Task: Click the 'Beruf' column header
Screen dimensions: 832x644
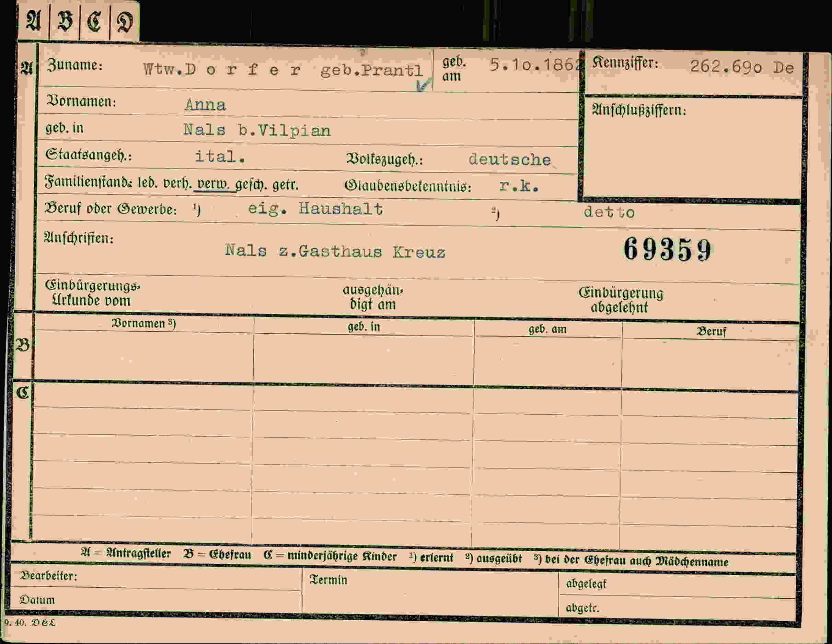Action: click(x=712, y=331)
